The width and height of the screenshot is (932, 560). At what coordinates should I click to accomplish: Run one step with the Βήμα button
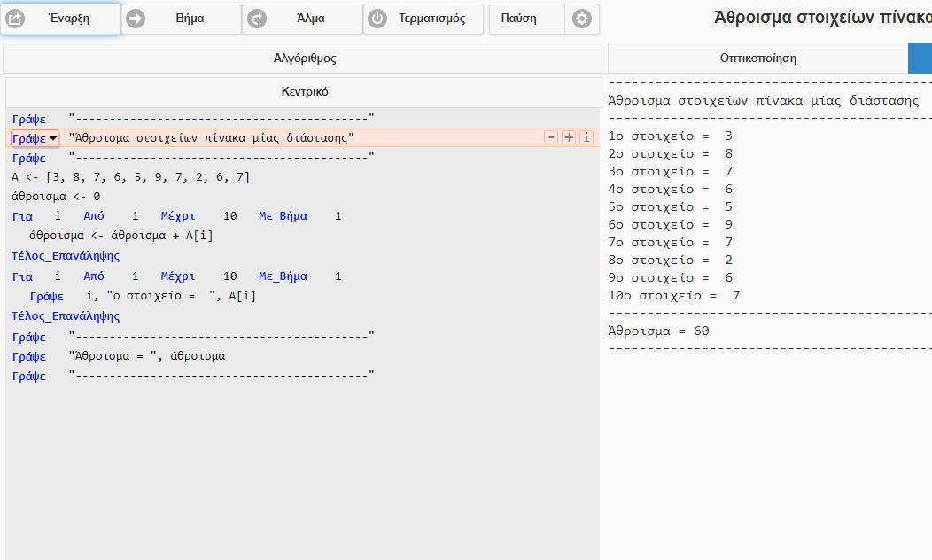click(x=182, y=19)
